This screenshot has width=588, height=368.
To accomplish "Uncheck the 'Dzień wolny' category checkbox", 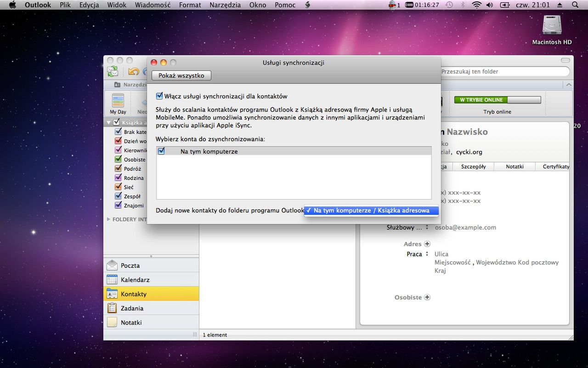I will click(118, 141).
